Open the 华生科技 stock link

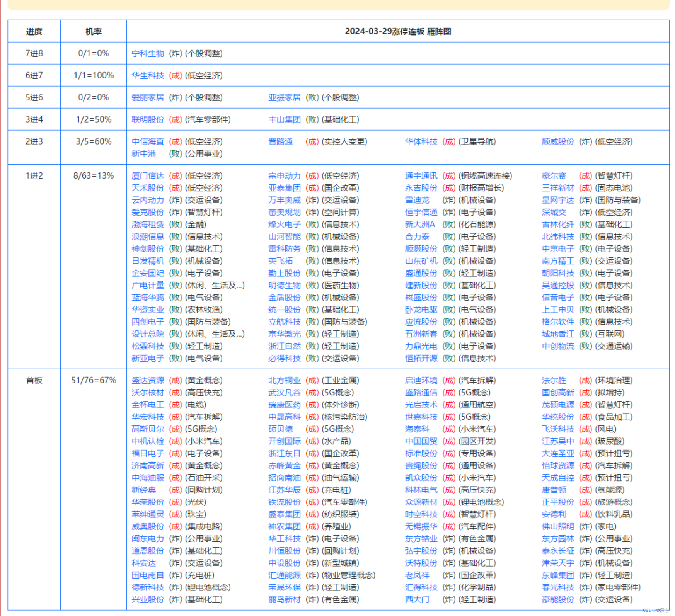pos(148,75)
